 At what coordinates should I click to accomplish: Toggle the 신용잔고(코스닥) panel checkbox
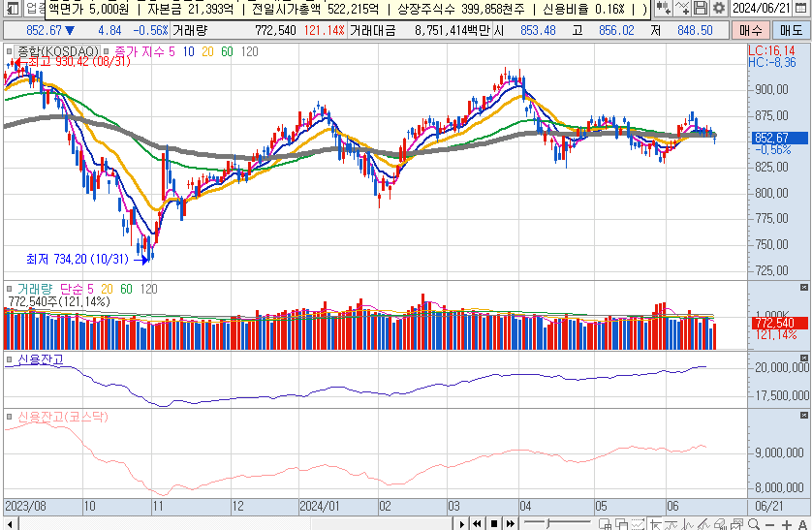pos(9,416)
